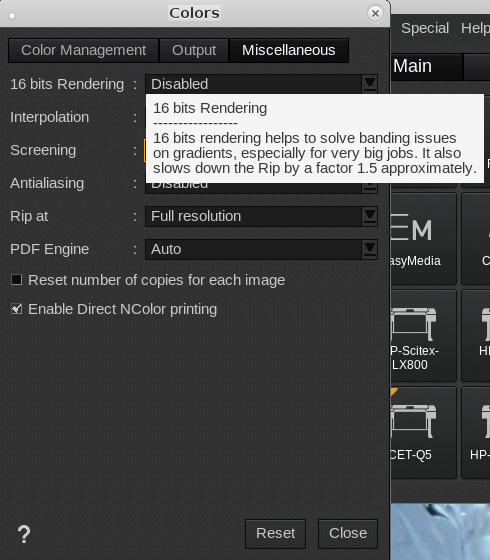Image resolution: width=490 pixels, height=560 pixels.
Task: Open the question mark help icon
Action: (24, 534)
